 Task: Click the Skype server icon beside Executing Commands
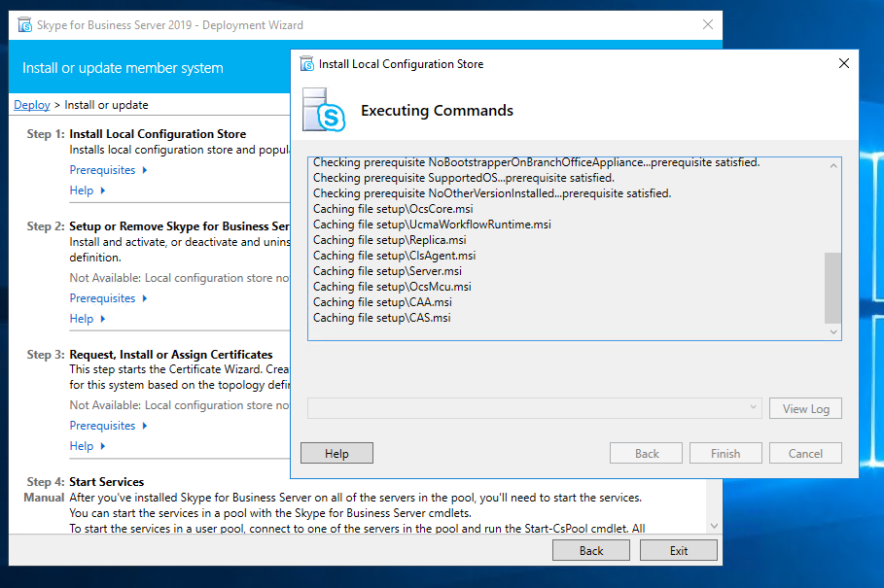coord(324,109)
